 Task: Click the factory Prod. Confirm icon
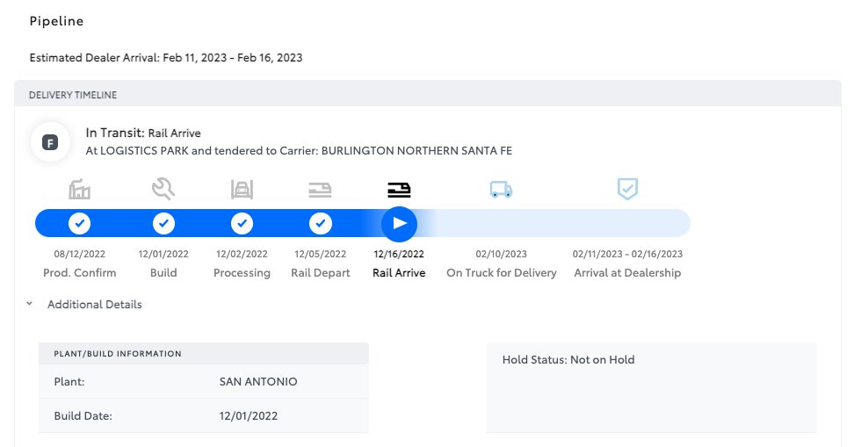pos(80,189)
